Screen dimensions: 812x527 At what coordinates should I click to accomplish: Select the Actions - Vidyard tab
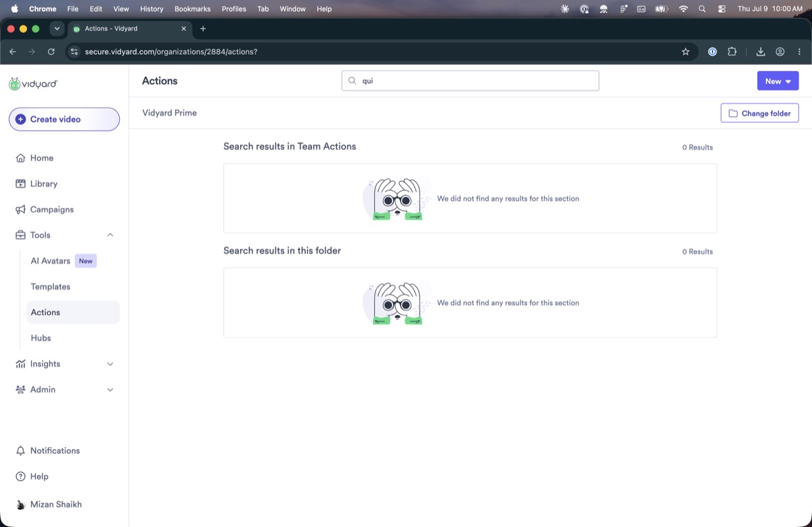[x=129, y=28]
